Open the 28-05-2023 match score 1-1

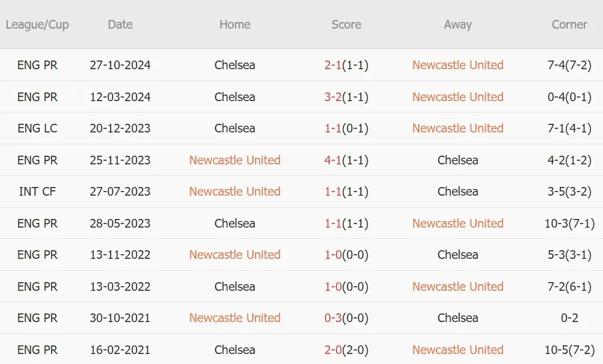pyautogui.click(x=333, y=224)
